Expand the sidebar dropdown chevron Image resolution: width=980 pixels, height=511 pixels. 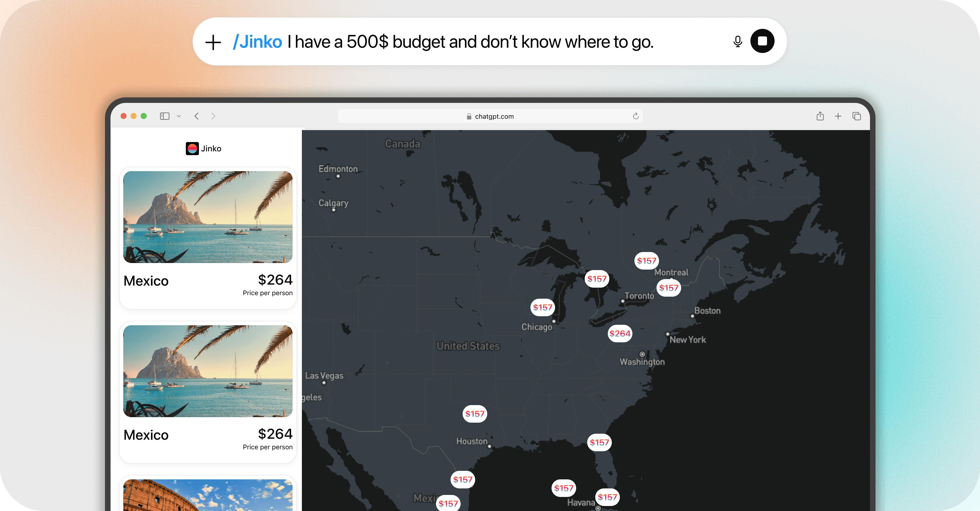click(x=179, y=116)
